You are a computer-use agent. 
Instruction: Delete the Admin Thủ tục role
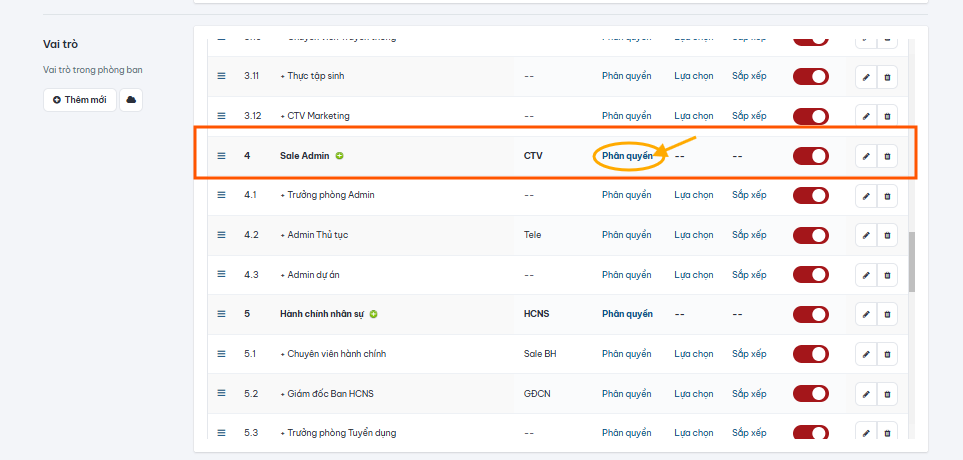[887, 235]
